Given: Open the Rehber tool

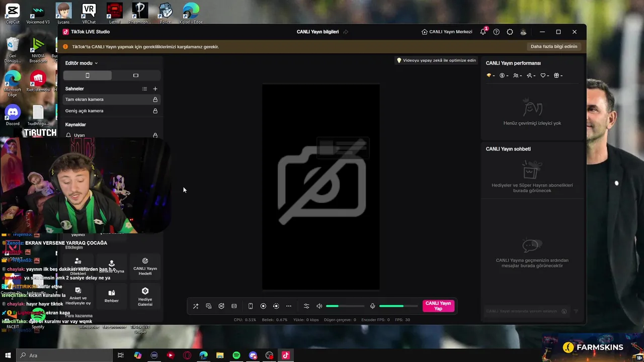Looking at the screenshot, I should pos(112,297).
